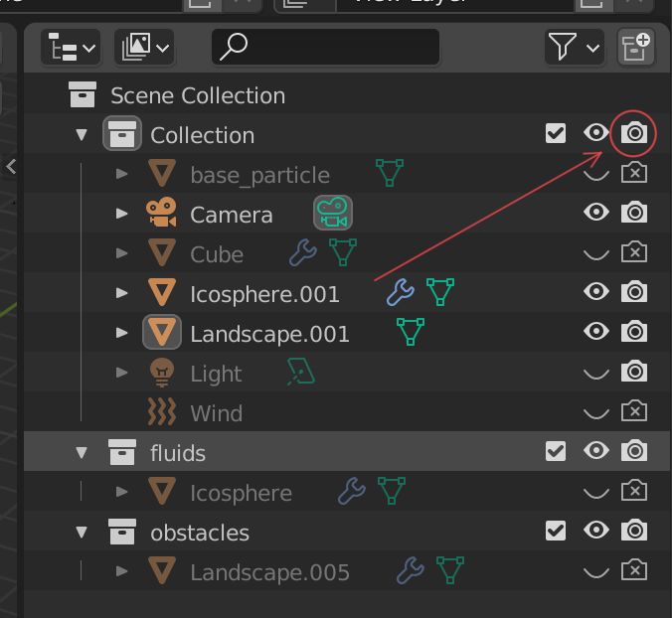Click Cube modifiers wrench icon
Image resolution: width=672 pixels, height=618 pixels.
click(x=303, y=252)
